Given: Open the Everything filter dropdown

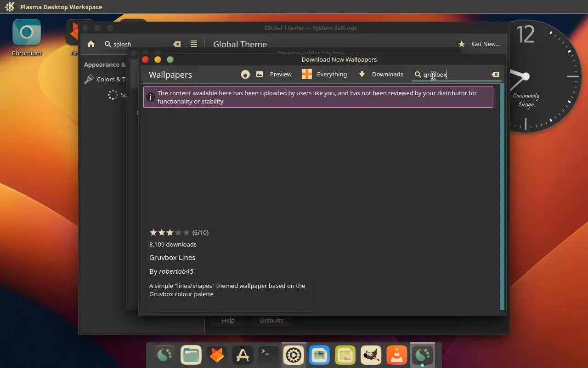Looking at the screenshot, I should pyautogui.click(x=324, y=75).
